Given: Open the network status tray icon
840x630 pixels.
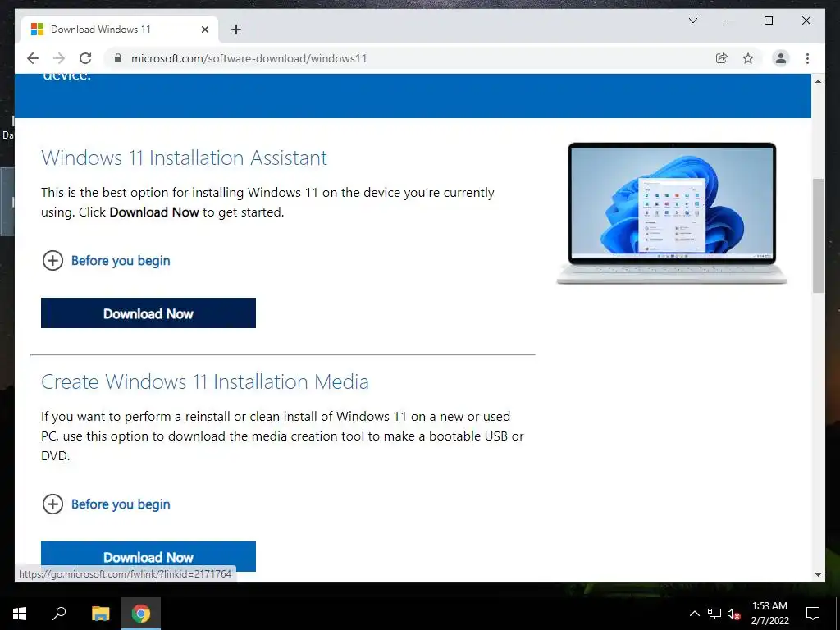Looking at the screenshot, I should (714, 614).
